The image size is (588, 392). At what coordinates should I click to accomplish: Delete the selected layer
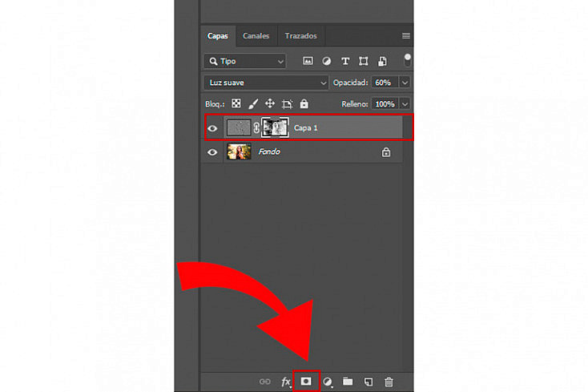[x=389, y=382]
